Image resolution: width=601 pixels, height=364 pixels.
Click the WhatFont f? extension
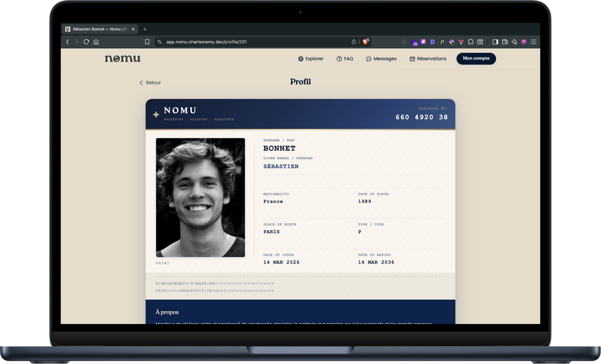(442, 42)
